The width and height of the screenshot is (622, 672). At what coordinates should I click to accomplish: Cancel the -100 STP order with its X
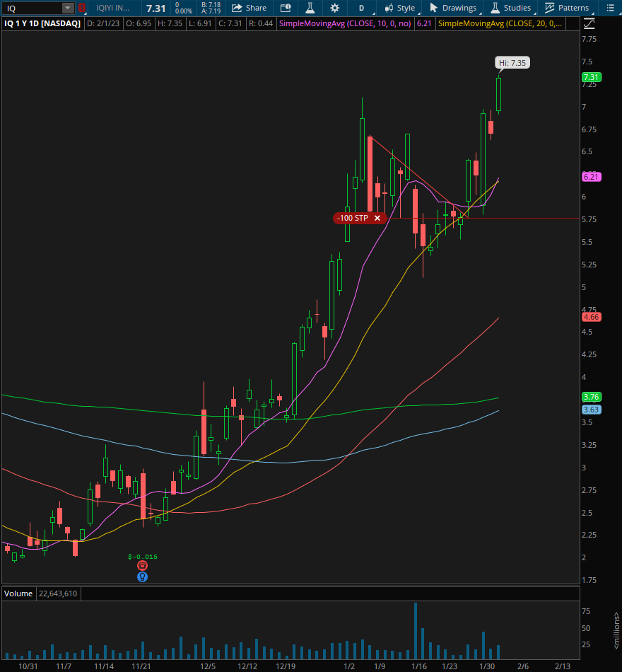377,218
